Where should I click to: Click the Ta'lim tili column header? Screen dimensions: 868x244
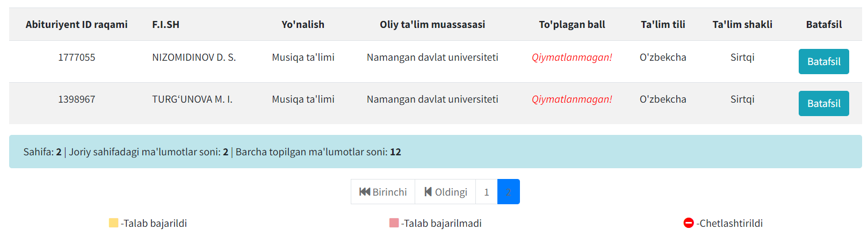pos(663,25)
